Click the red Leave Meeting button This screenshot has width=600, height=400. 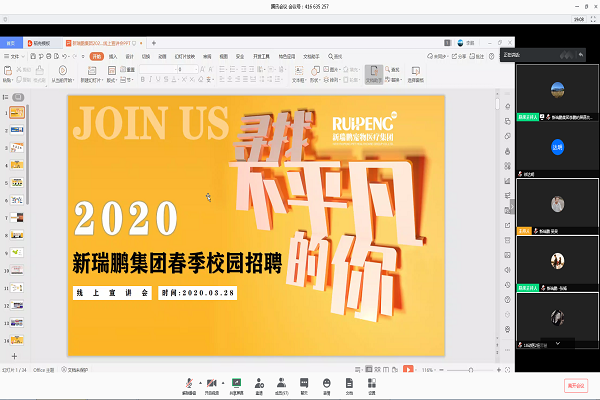point(577,384)
